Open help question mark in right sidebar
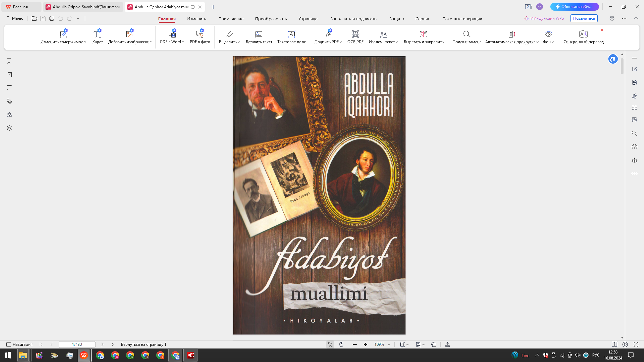Screen dimensions: 644x362 (x=634, y=147)
